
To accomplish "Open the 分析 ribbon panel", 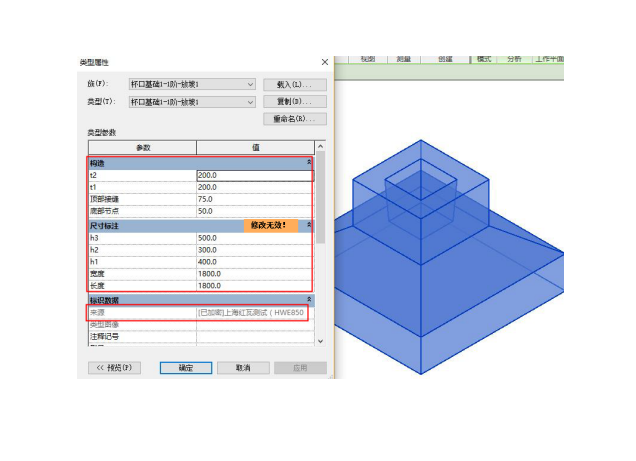I will [x=513, y=59].
